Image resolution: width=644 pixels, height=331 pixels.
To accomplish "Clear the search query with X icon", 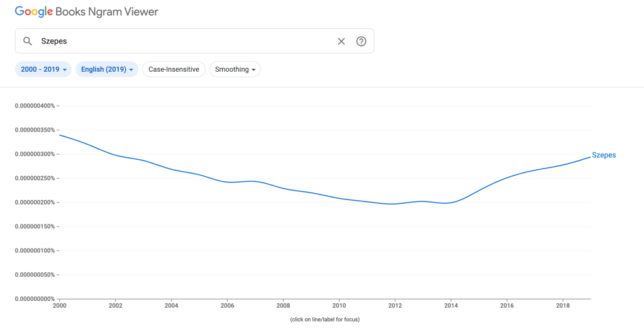I will point(341,42).
